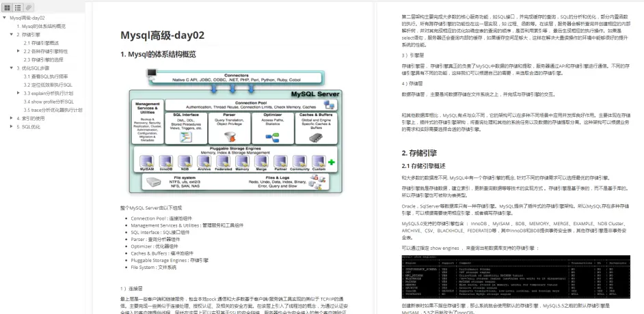Click the Connectors box in the diagram
The image size is (644, 314).
point(237,77)
